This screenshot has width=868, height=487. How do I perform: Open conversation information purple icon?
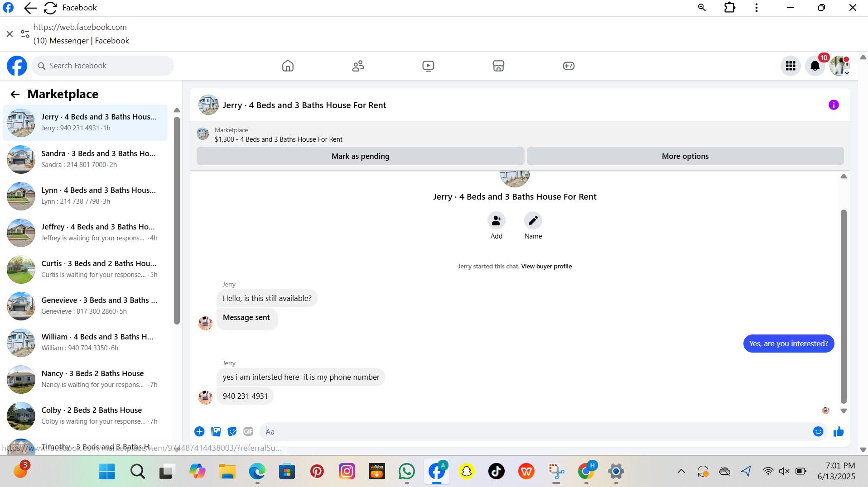(x=834, y=105)
